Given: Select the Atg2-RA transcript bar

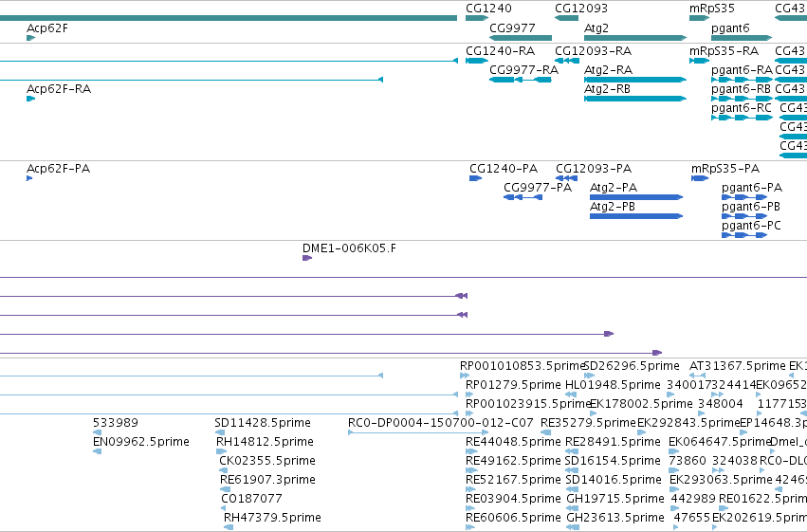Looking at the screenshot, I should click(x=635, y=80).
